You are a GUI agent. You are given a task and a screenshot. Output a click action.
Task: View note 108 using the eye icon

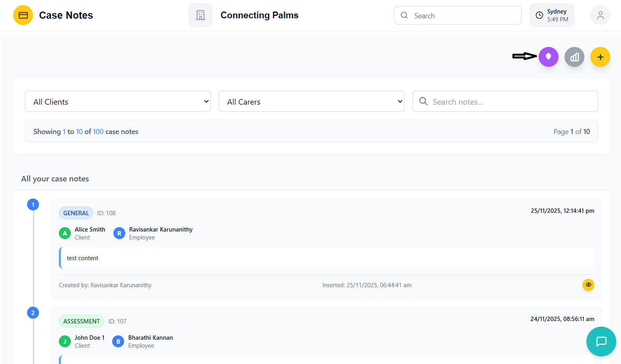pyautogui.click(x=588, y=285)
